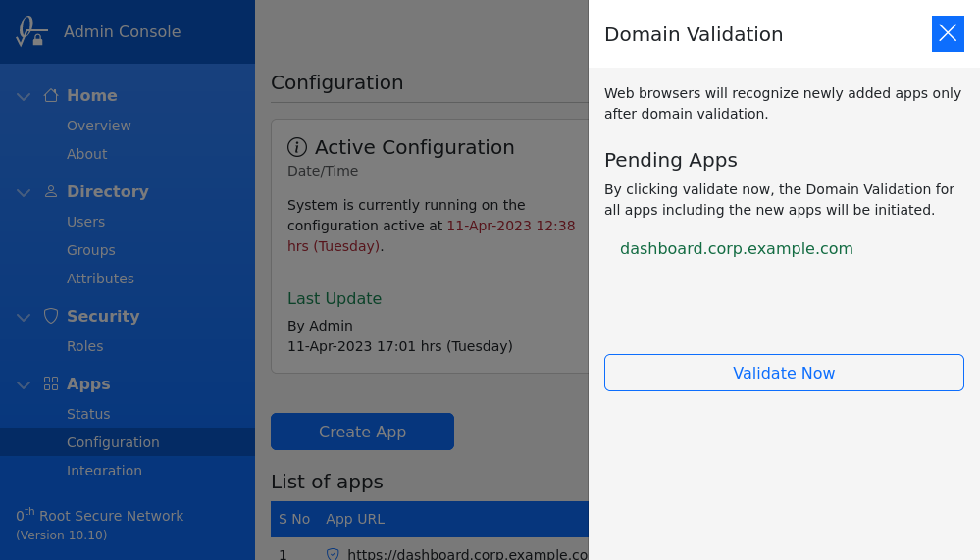Click the Create App button

click(362, 432)
